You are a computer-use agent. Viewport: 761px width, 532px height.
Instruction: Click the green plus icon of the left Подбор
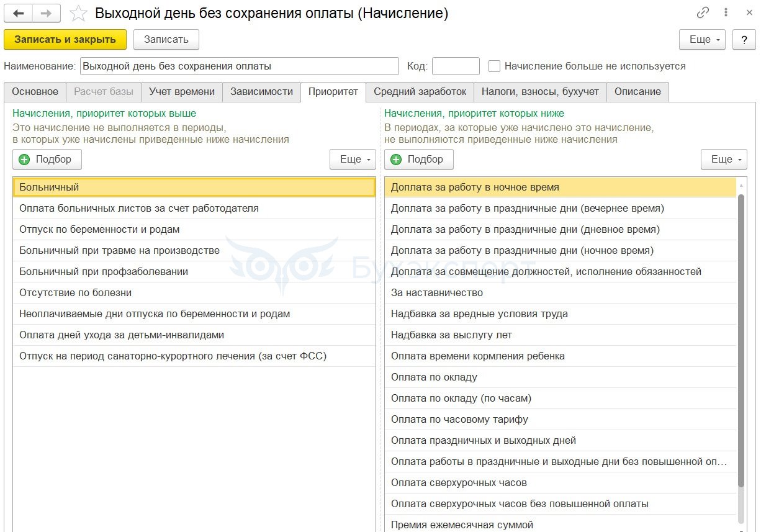25,160
